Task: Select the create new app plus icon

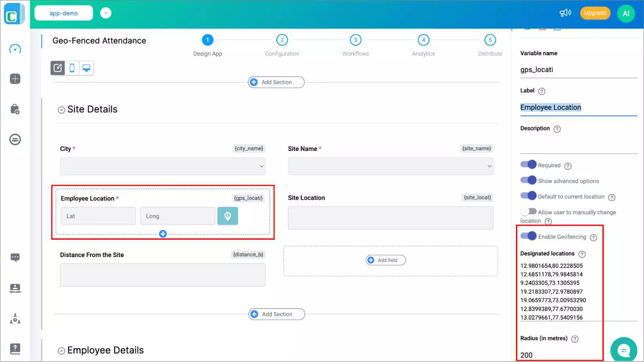Action: point(15,79)
